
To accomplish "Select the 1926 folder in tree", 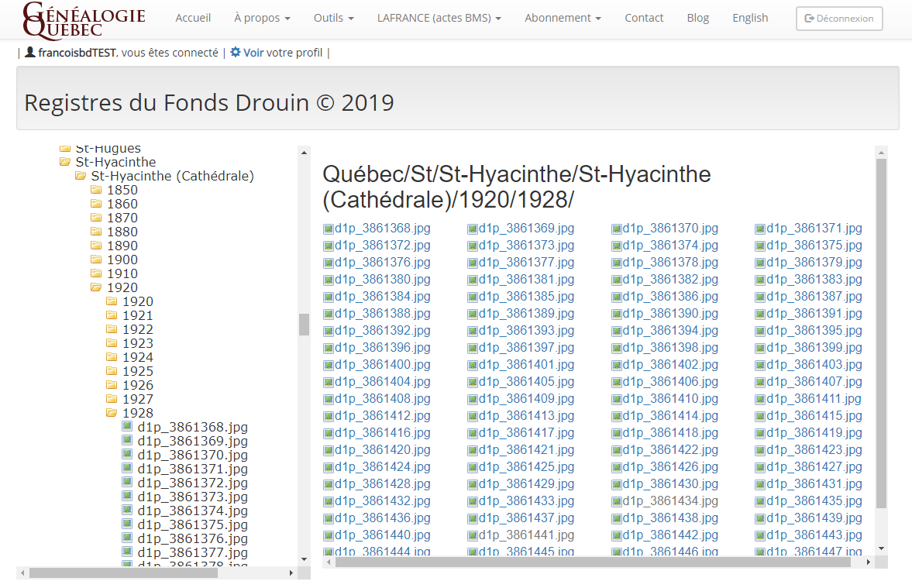I will click(138, 385).
